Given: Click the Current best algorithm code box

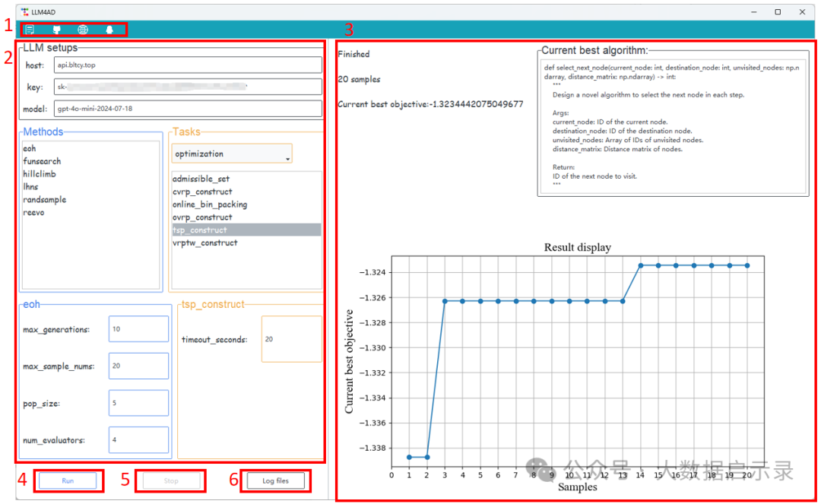Looking at the screenshot, I should point(673,126).
